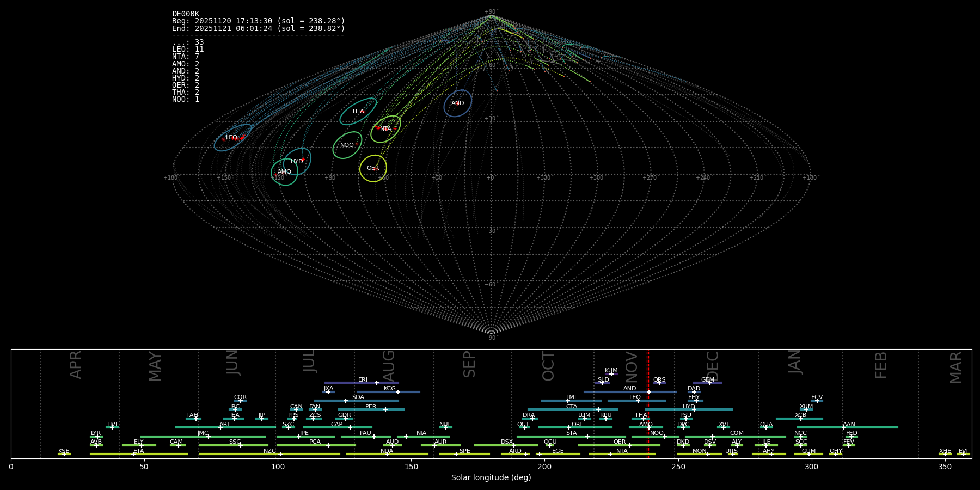Select the AND radiant ellipse on sky map

[457, 103]
